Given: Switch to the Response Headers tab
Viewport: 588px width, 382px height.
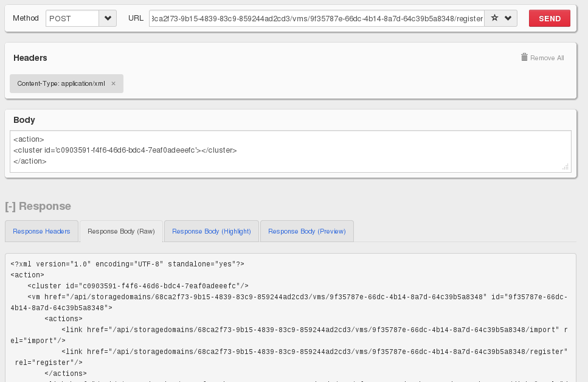Looking at the screenshot, I should click(x=41, y=231).
